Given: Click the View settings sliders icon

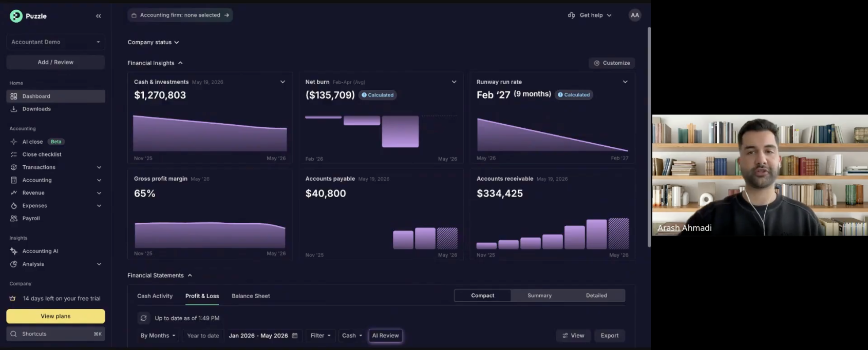Looking at the screenshot, I should 565,336.
